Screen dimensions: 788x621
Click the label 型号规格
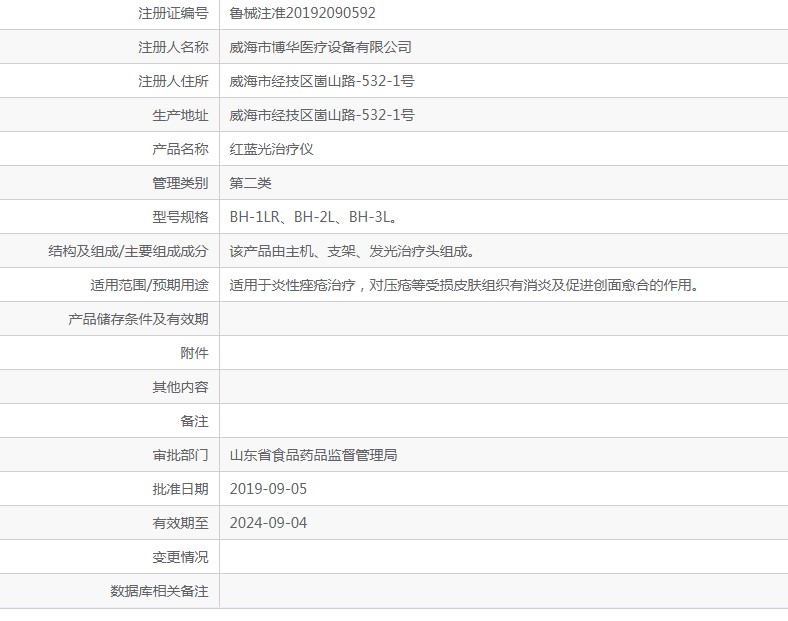(180, 217)
